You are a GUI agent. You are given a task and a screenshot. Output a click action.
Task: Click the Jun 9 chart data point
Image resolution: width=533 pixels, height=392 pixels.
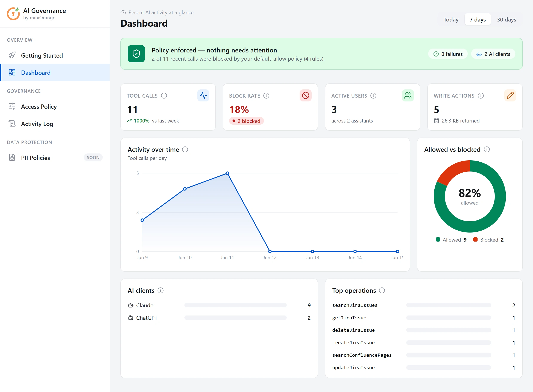click(x=142, y=220)
